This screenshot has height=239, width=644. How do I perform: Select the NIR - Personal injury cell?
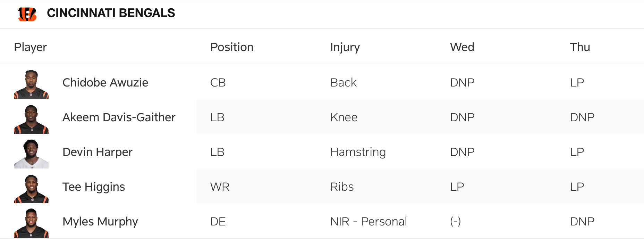point(368,222)
